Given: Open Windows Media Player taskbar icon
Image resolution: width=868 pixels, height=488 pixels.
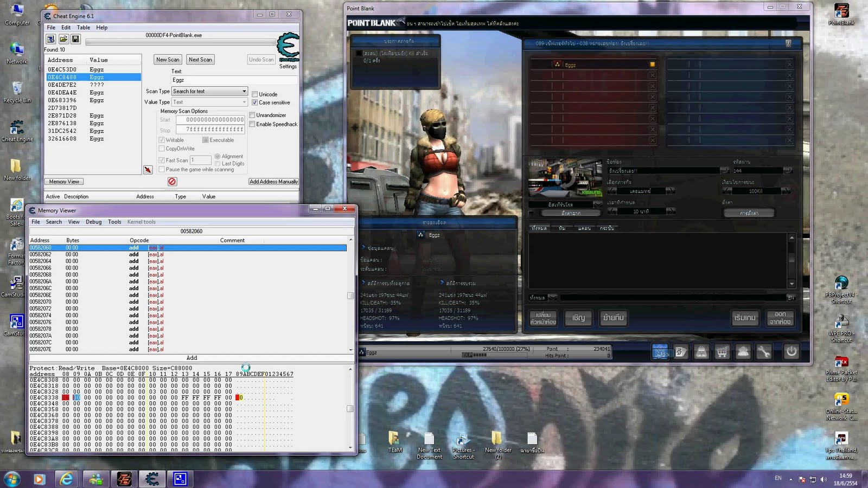Looking at the screenshot, I should point(39,479).
